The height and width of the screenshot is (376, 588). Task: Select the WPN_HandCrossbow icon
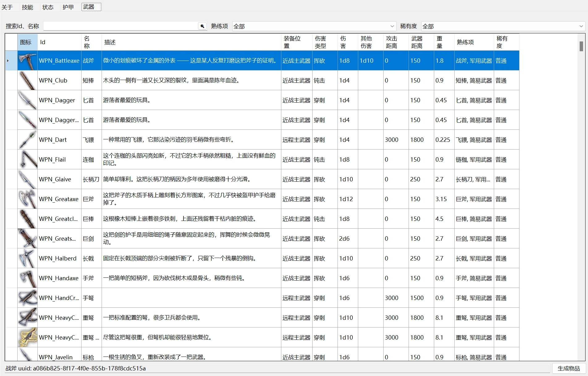tap(27, 298)
